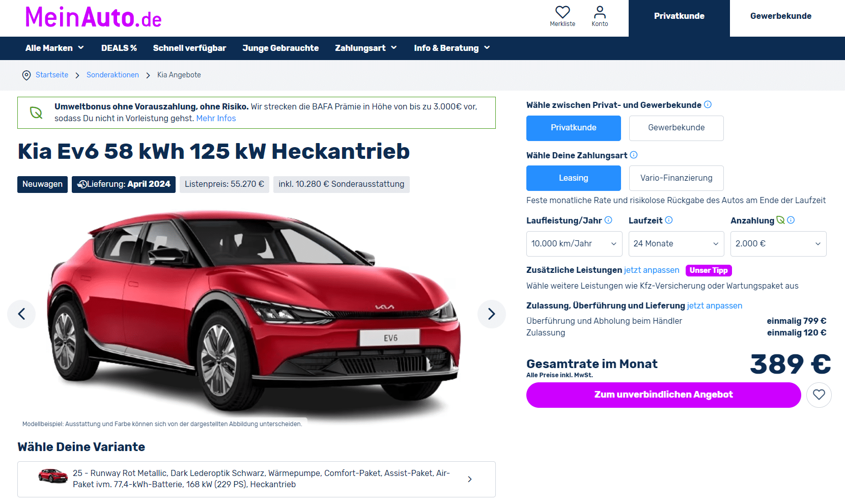Click Kia Angebote breadcrumb text
Screen dimensions: 845x504
coord(179,75)
